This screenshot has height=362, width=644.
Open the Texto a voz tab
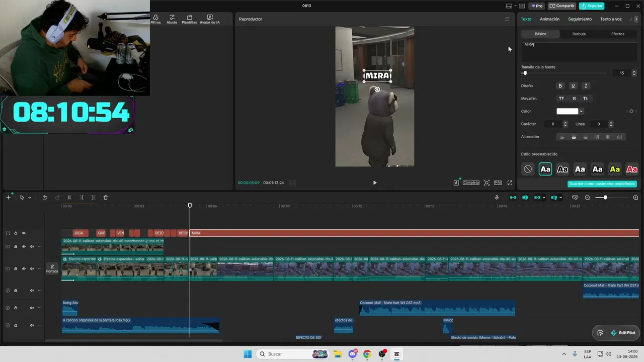pyautogui.click(x=611, y=19)
